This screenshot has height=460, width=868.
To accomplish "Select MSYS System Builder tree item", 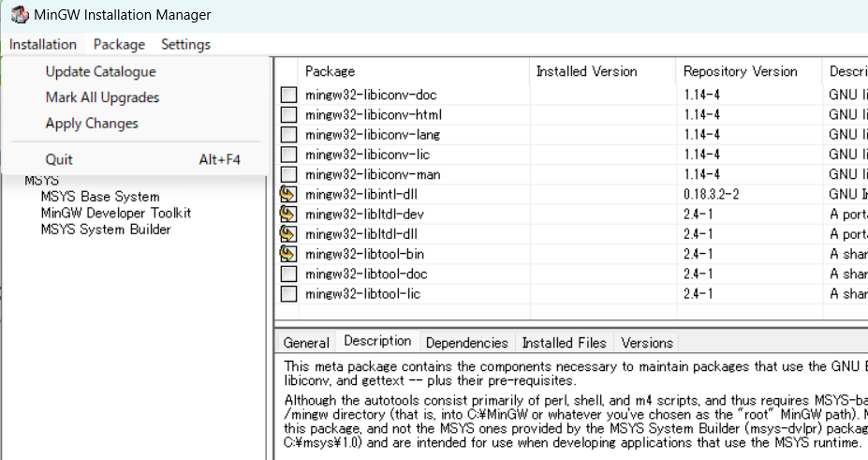I will coord(106,229).
